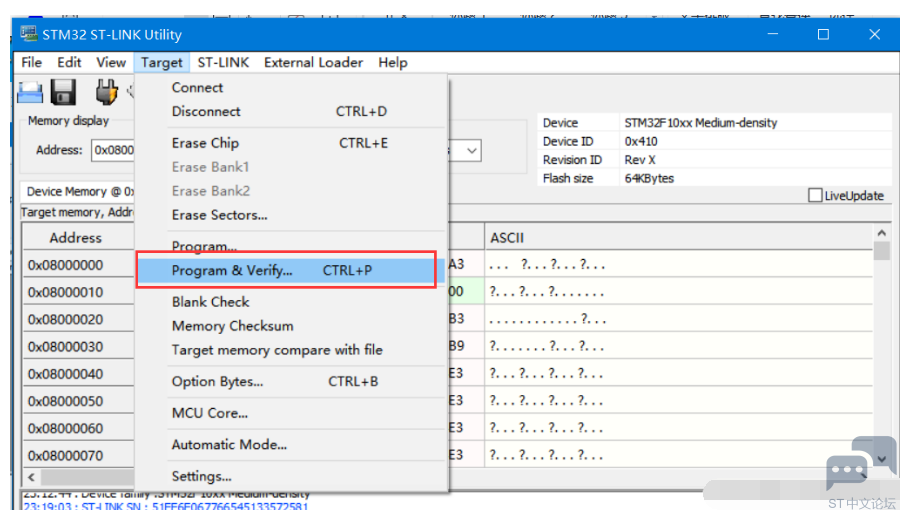Open the ST forum chat bubble icon
The height and width of the screenshot is (519, 905).
click(x=861, y=464)
